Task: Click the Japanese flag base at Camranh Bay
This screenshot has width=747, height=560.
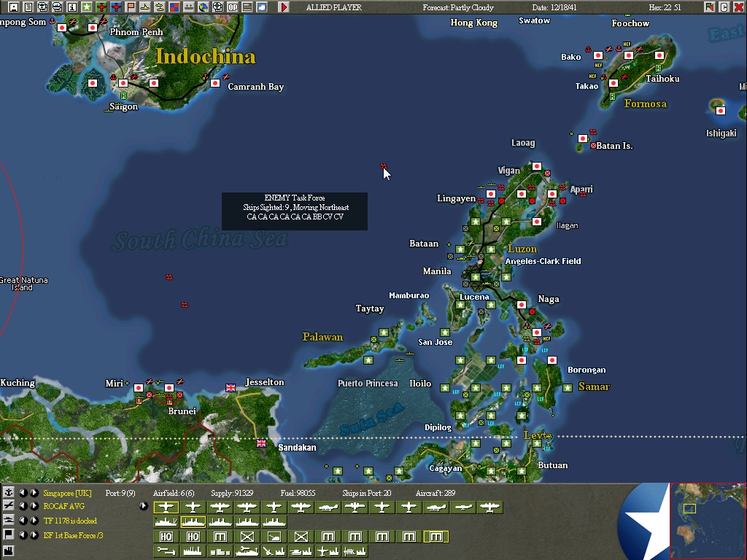Action: [215, 83]
